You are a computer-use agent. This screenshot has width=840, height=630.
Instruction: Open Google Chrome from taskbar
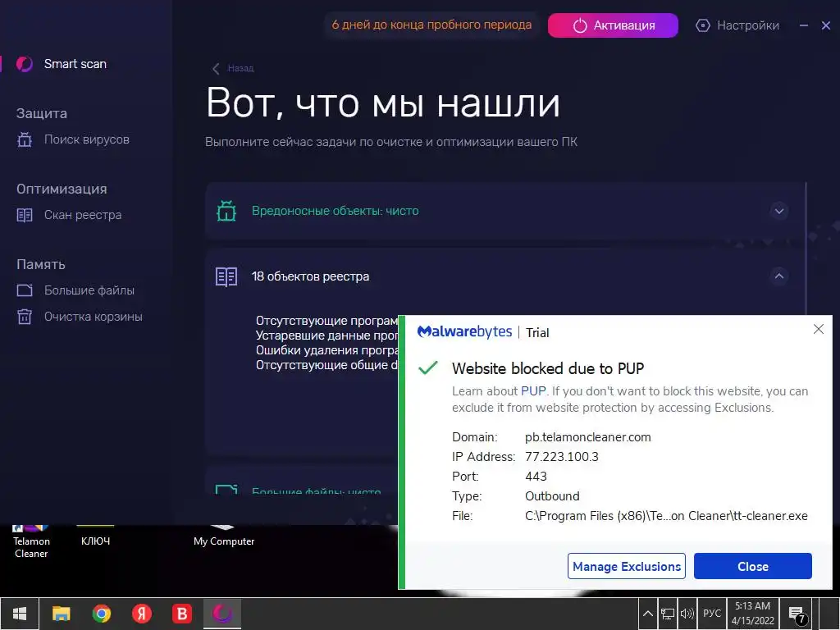pos(101,614)
